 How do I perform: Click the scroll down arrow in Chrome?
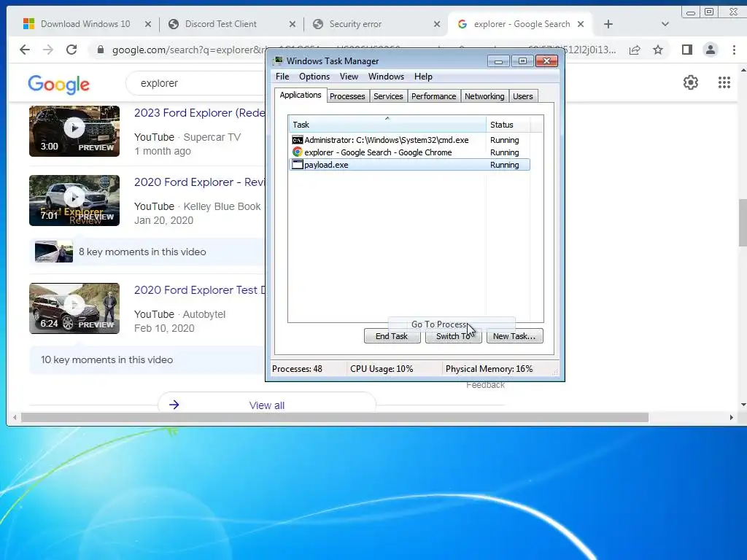743,405
